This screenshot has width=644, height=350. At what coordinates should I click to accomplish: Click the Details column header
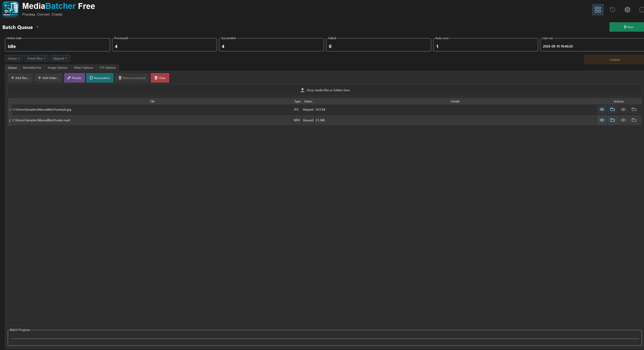pos(455,101)
